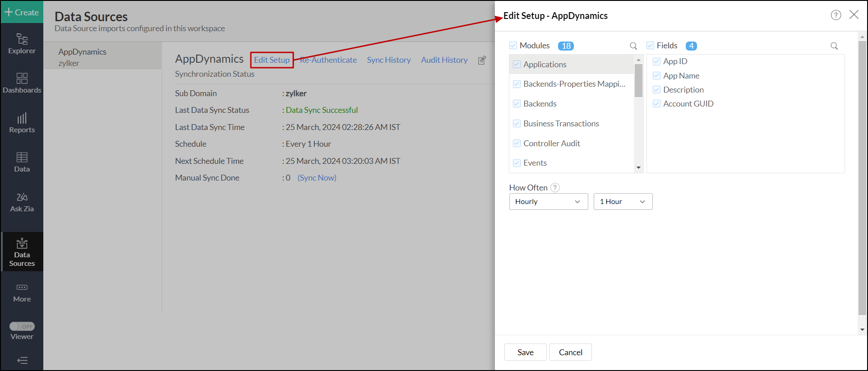Click the edit pencil icon beside Audit History

pos(482,60)
